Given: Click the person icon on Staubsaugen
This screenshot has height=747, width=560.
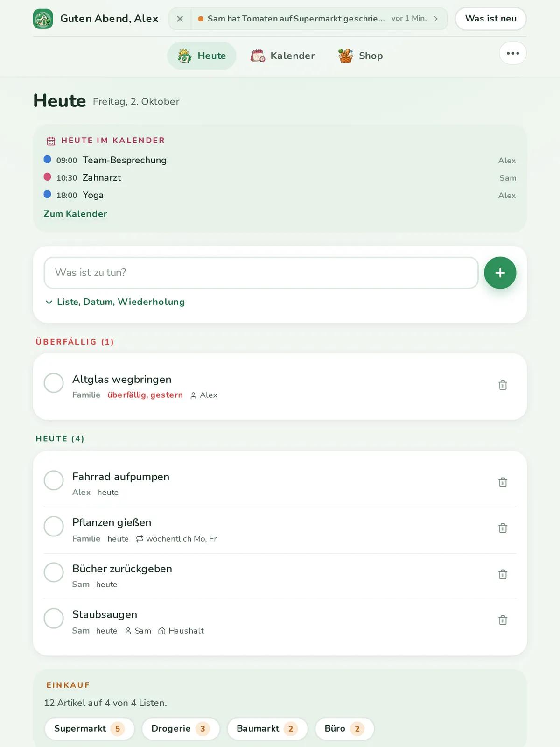Looking at the screenshot, I should (128, 631).
